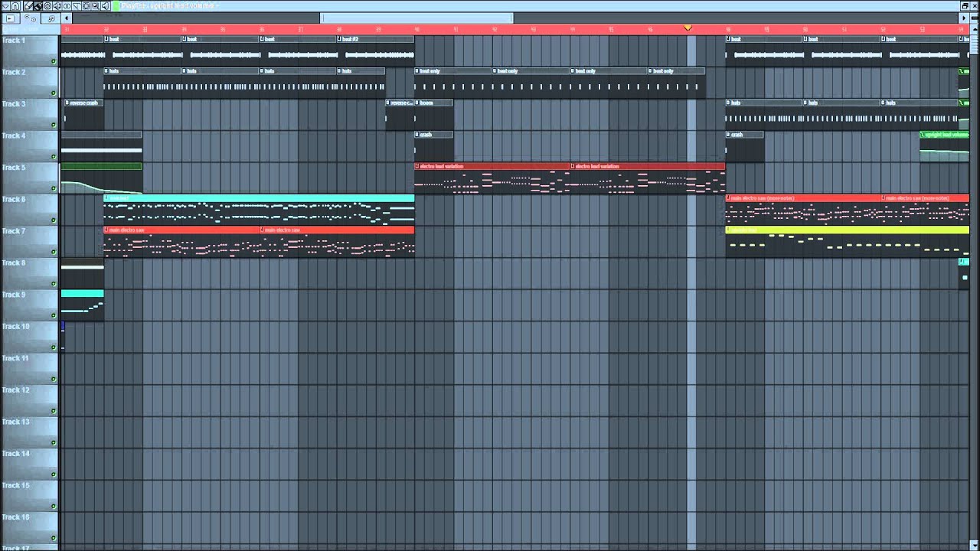Open the "beat #2" clip menu icon
The width and height of the screenshot is (980, 551).
[340, 38]
